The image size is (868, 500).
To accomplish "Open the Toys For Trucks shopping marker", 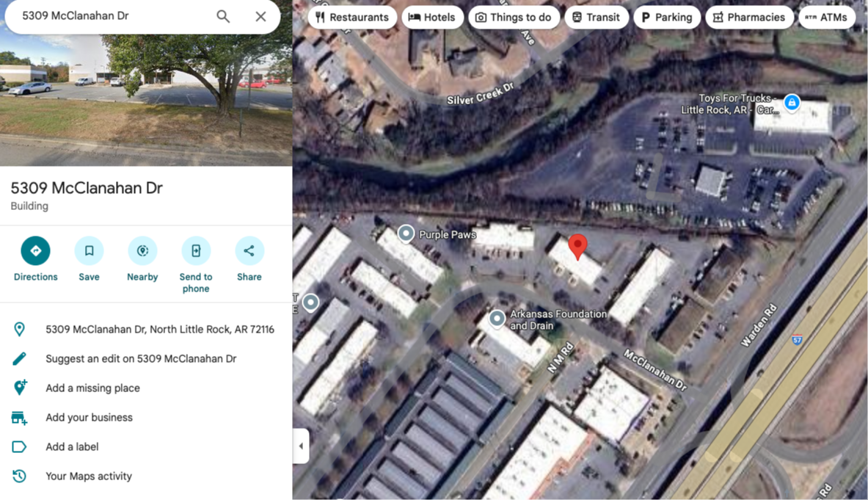I will 792,103.
